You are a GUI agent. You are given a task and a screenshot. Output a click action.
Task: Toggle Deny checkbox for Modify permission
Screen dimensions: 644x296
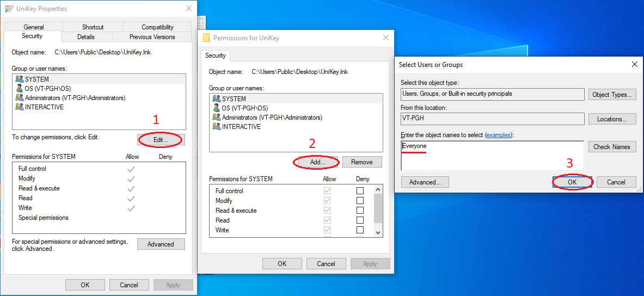[360, 201]
